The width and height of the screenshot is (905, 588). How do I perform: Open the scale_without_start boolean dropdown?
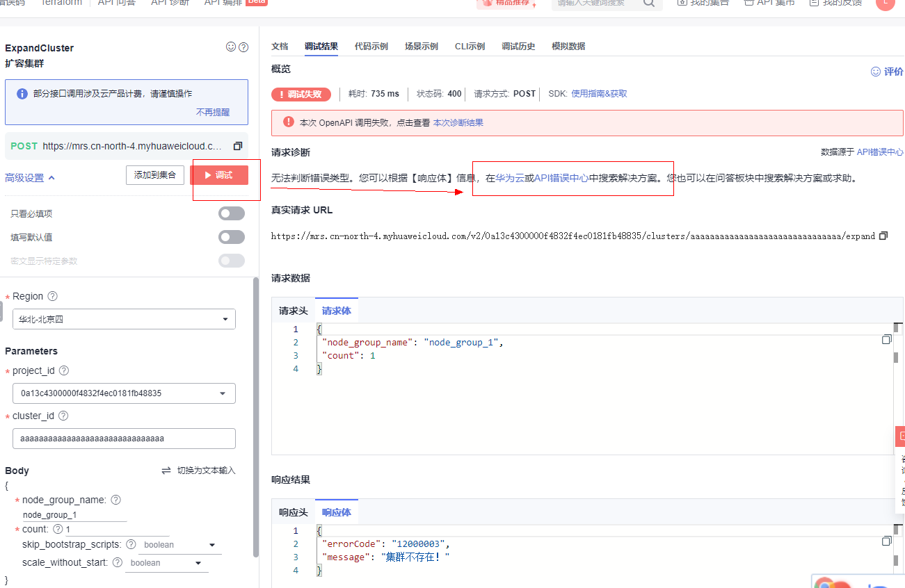tap(166, 563)
